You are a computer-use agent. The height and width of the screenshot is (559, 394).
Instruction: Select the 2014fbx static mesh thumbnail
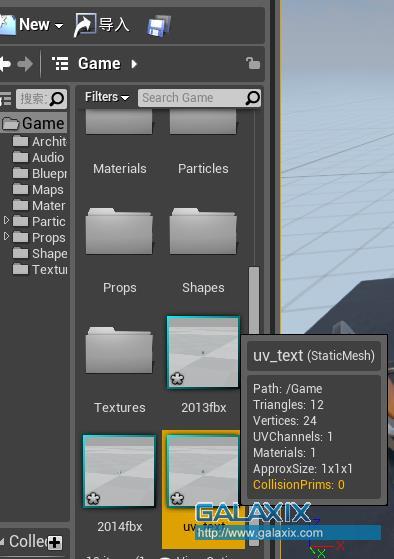pyautogui.click(x=119, y=471)
